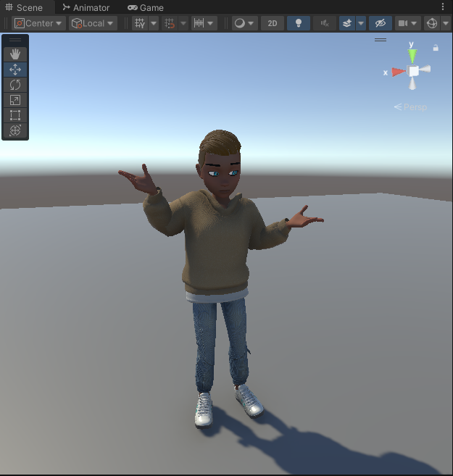Image resolution: width=453 pixels, height=476 pixels.
Task: Switch to the Animator tab
Action: point(86,7)
